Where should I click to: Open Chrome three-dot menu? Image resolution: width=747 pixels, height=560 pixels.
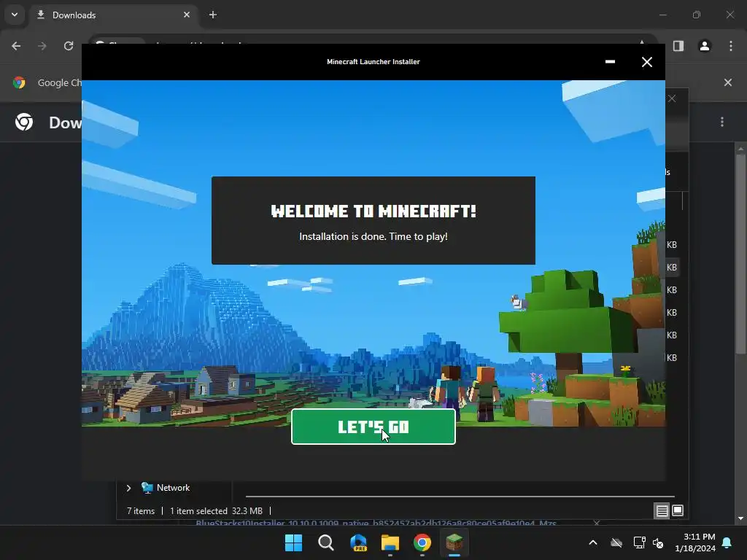coord(731,46)
